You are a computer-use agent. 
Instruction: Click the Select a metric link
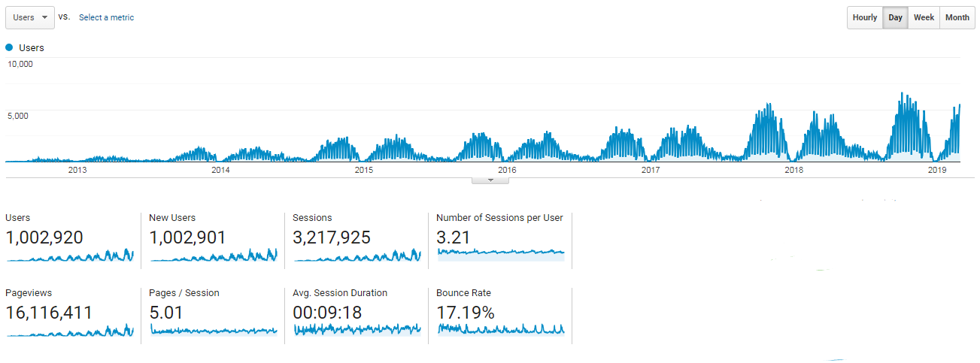(106, 17)
